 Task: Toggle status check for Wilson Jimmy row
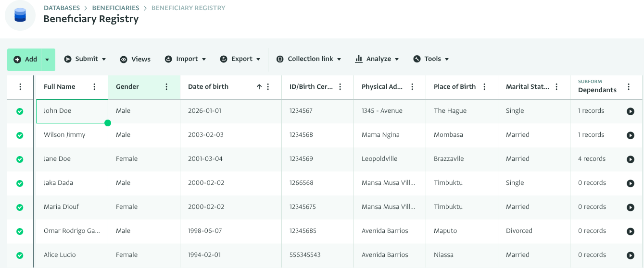20,135
